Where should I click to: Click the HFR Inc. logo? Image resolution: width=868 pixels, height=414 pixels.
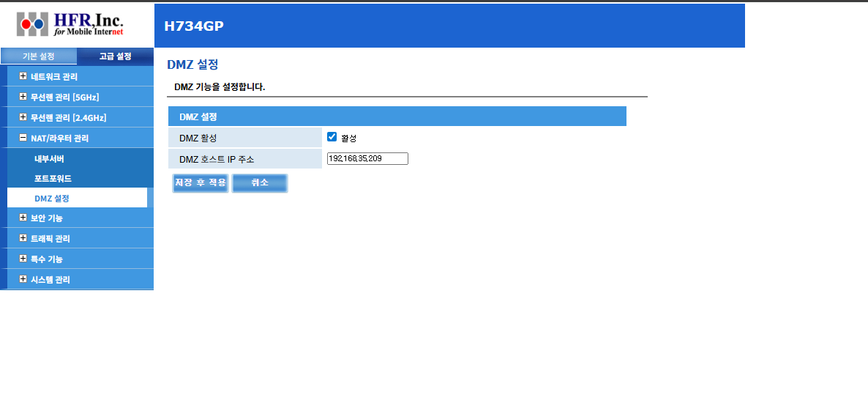point(71,24)
